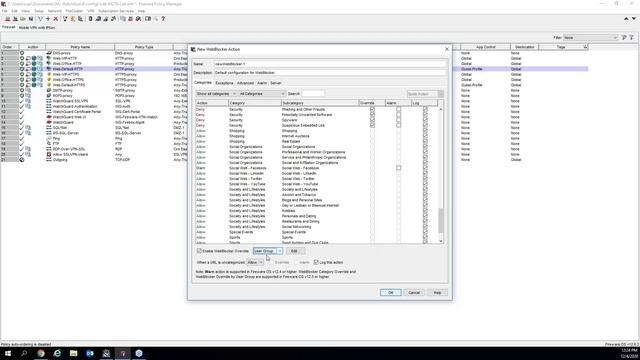Select the Restaurants and Dining row
This screenshot has height=360, width=640.
tap(317, 221)
